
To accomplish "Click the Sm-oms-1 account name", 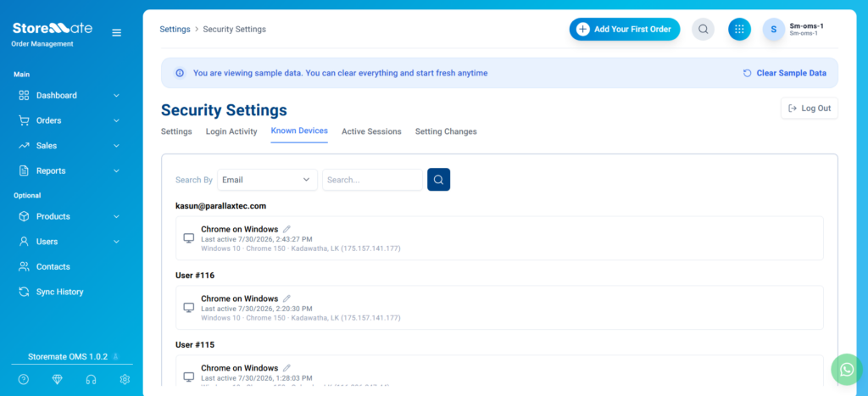I will click(x=806, y=26).
